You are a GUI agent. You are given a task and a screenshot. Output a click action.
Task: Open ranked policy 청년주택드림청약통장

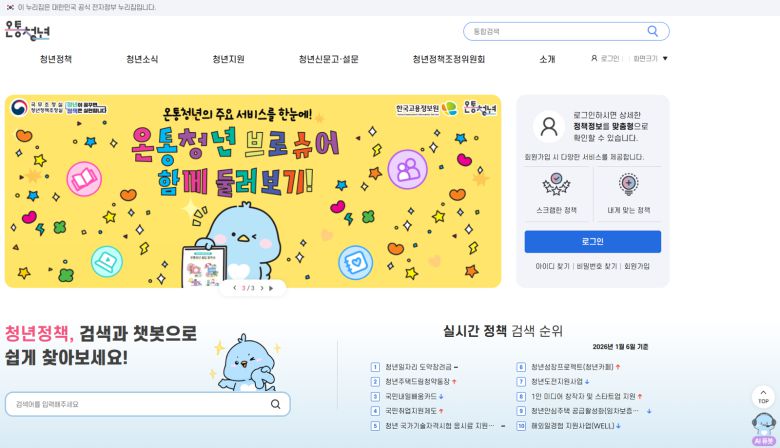coord(417,382)
